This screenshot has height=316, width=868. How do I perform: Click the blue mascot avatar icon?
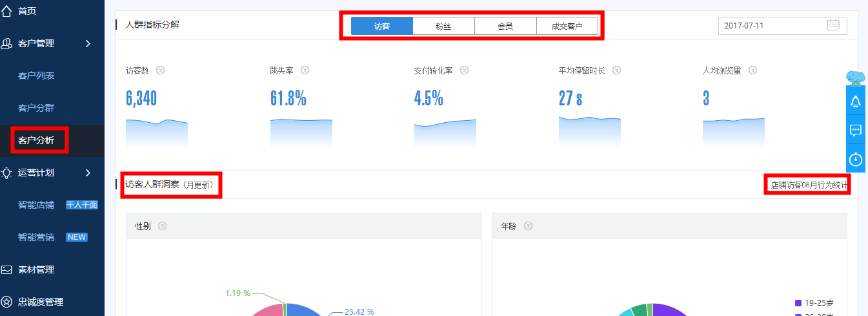[x=856, y=78]
